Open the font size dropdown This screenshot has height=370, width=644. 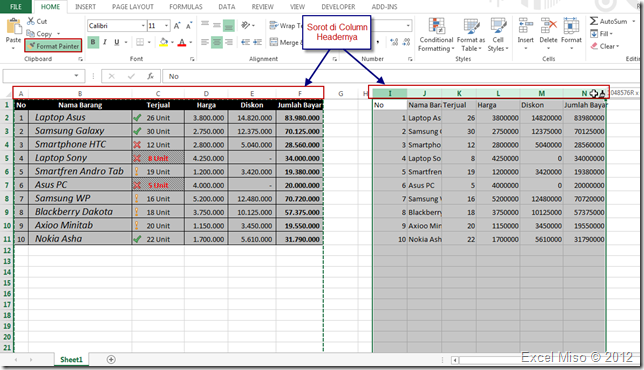tap(166, 25)
